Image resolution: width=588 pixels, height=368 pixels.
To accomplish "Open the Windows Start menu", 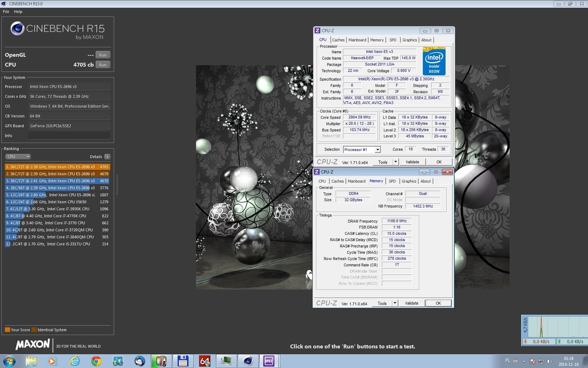I will (x=9, y=361).
